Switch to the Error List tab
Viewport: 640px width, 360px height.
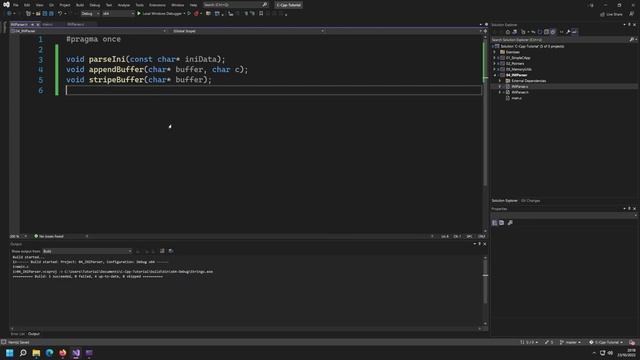[18, 334]
